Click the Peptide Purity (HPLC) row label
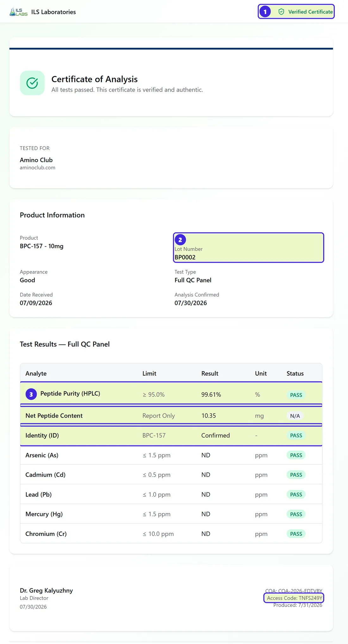 tap(70, 394)
